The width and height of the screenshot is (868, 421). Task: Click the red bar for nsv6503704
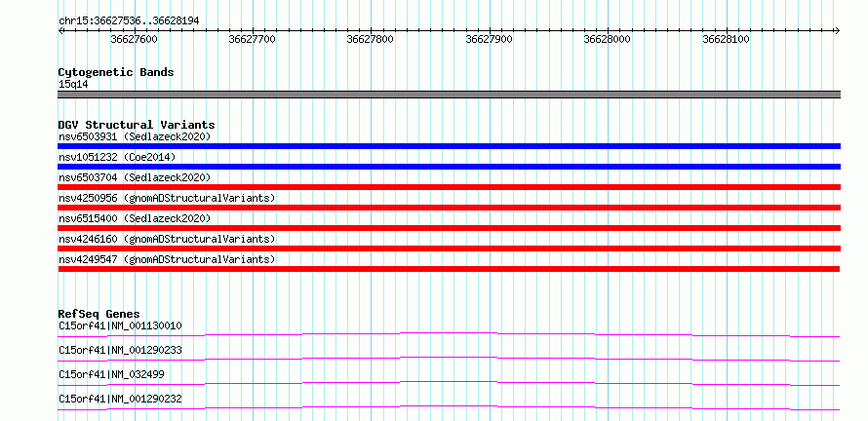(x=449, y=187)
